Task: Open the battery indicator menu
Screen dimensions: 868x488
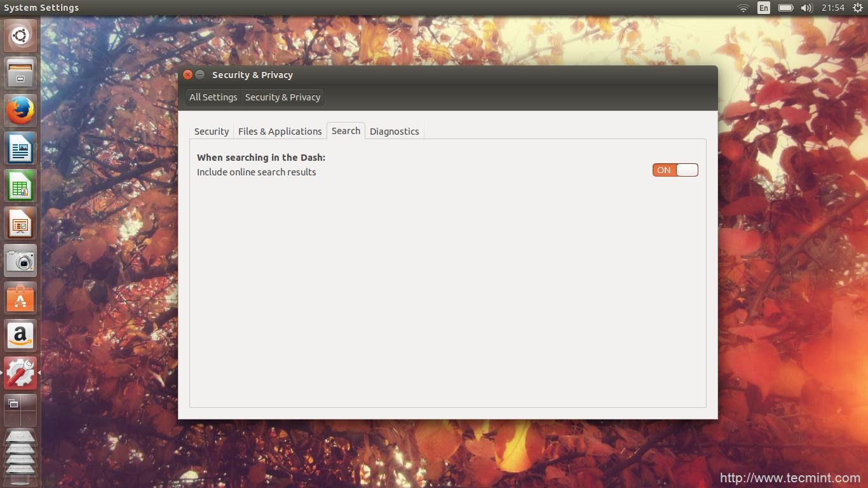Action: 786,8
